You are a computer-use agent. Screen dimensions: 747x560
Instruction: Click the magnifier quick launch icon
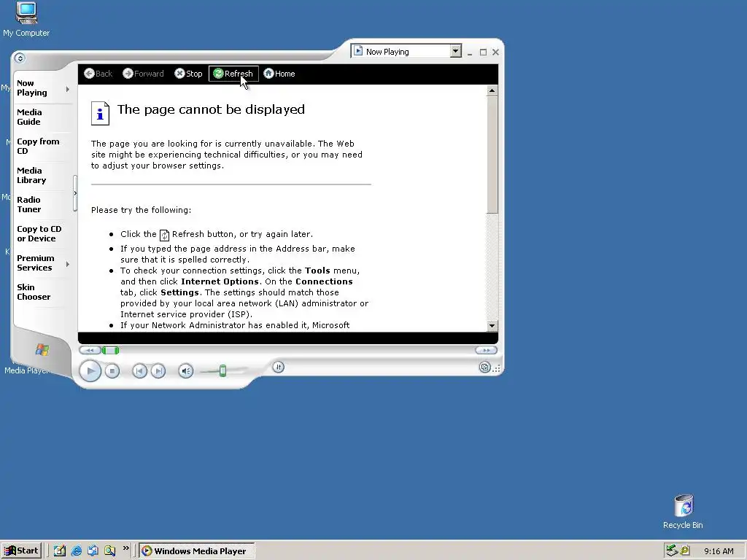pyautogui.click(x=110, y=551)
